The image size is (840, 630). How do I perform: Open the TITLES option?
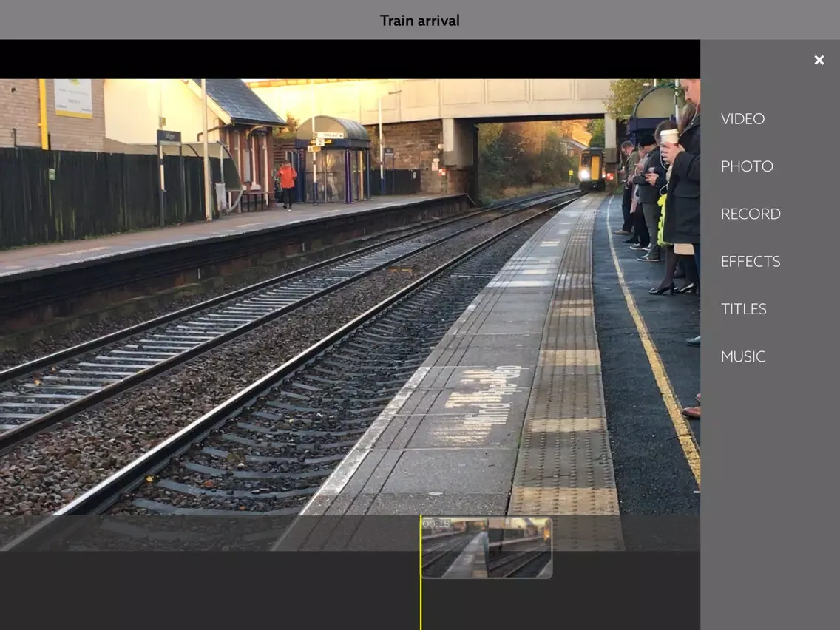(x=744, y=309)
